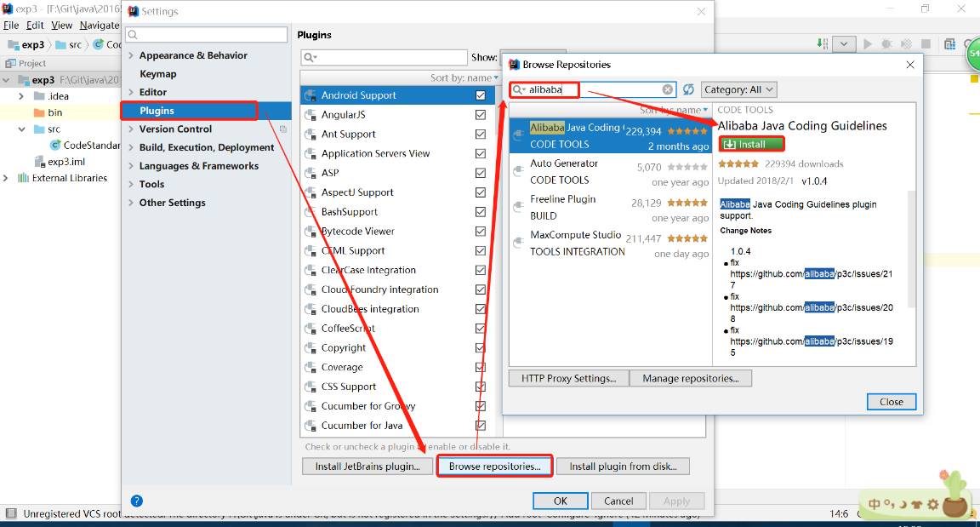Click magnifier icon in Plugins search box
The width and height of the screenshot is (980, 527).
coord(310,58)
